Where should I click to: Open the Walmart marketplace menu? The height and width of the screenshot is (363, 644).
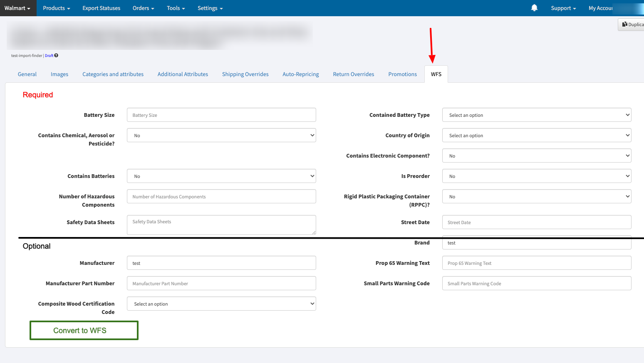(17, 8)
